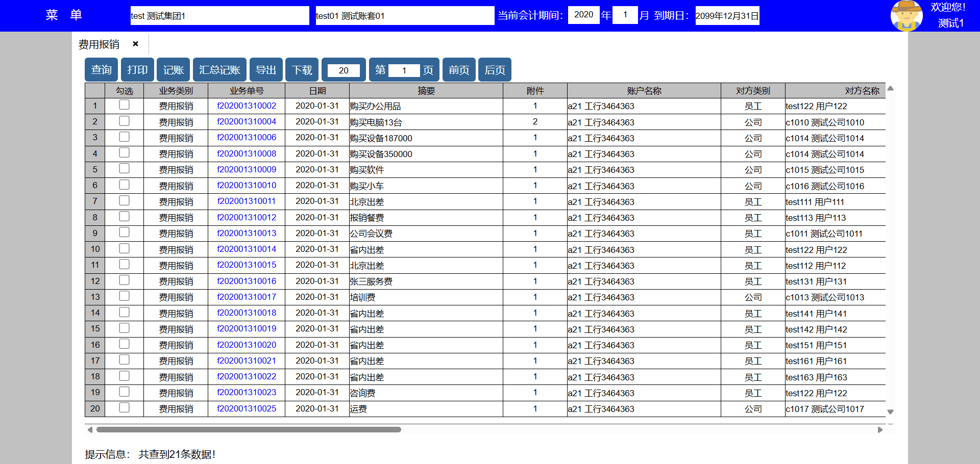Image resolution: width=980 pixels, height=464 pixels.
Task: Click the user avatar icon
Action: pos(906,16)
